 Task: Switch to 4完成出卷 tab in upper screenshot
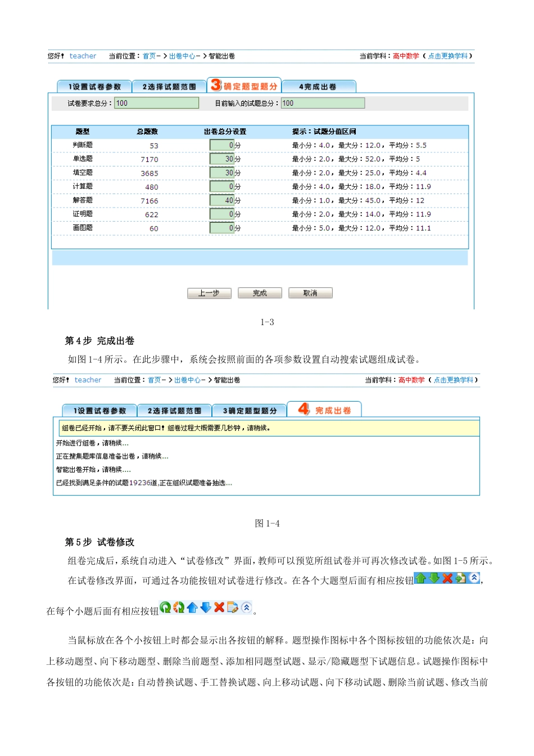pyautogui.click(x=319, y=87)
